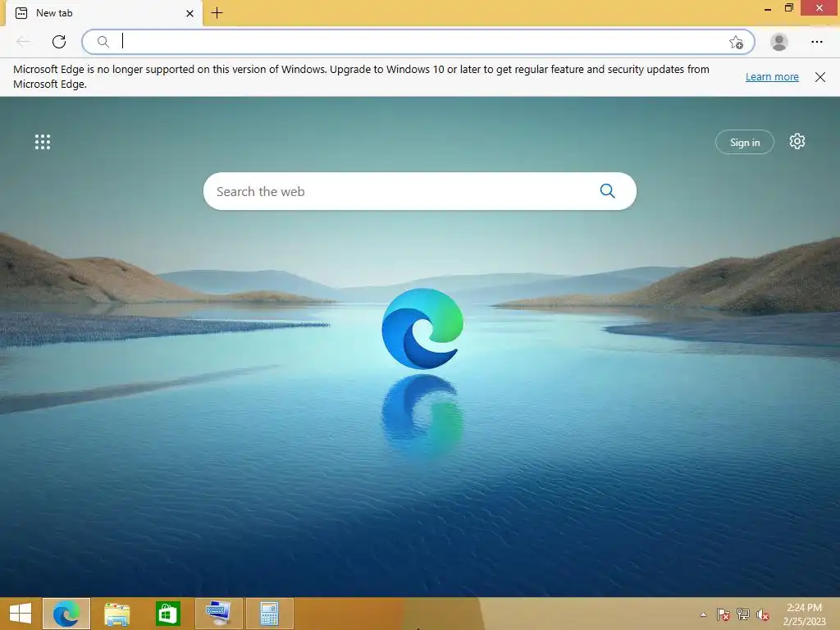Screen dimensions: 840x630
Task: Open a new tab with plus button
Action: (x=217, y=13)
